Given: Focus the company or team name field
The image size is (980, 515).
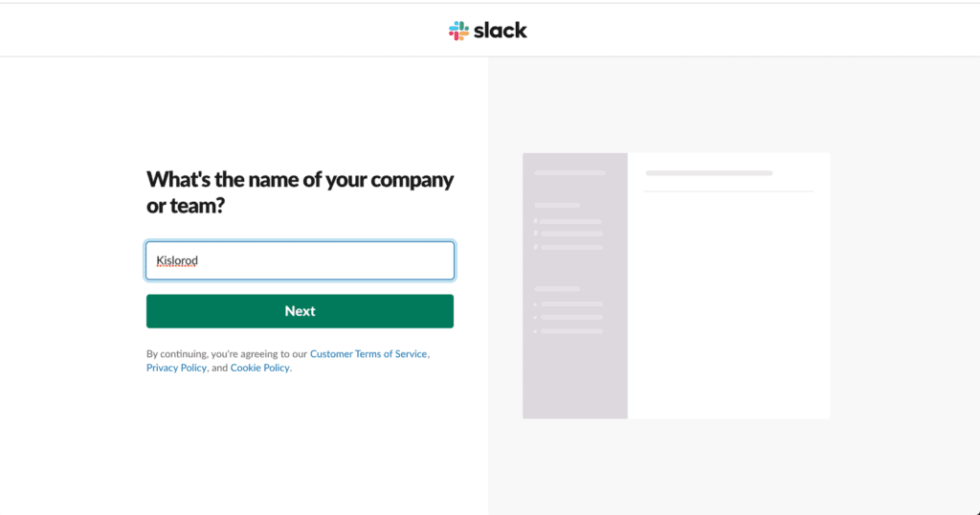Looking at the screenshot, I should tap(300, 260).
